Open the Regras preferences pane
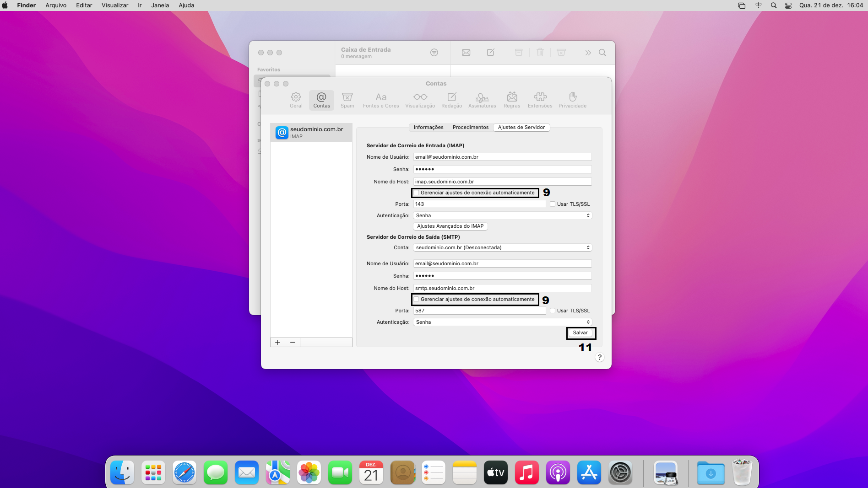The image size is (868, 488). [x=511, y=100]
